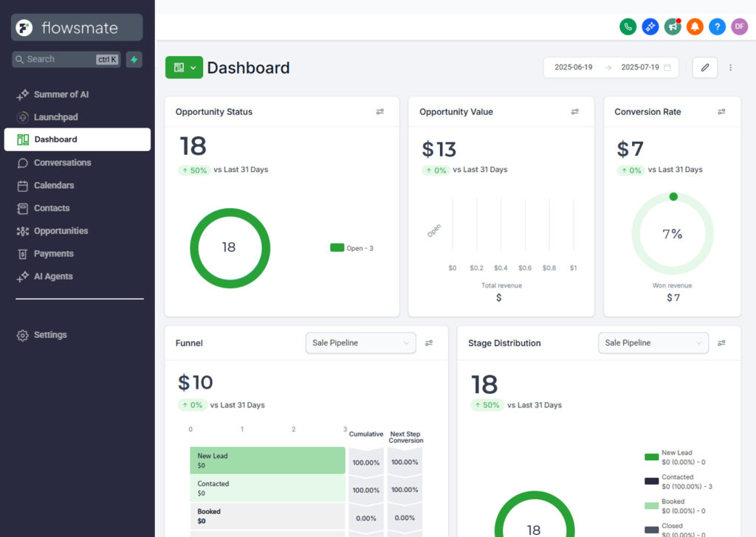The width and height of the screenshot is (756, 537).
Task: Click the start date 2025-06-19
Action: [573, 67]
